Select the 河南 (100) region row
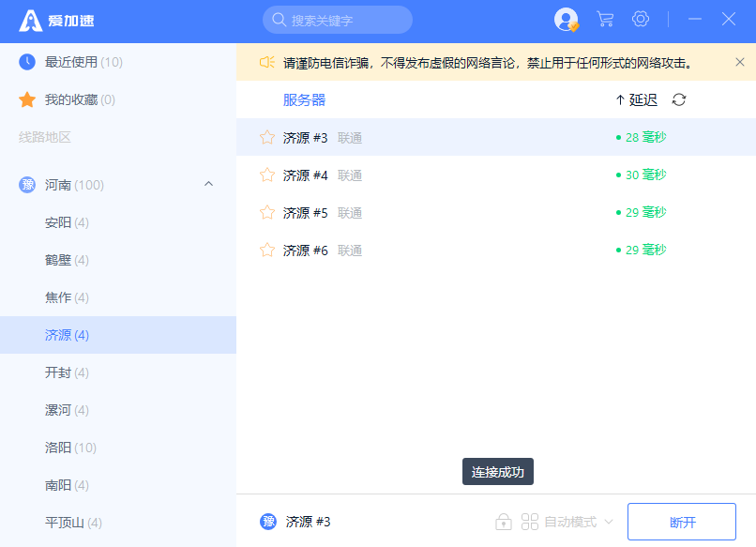 118,185
